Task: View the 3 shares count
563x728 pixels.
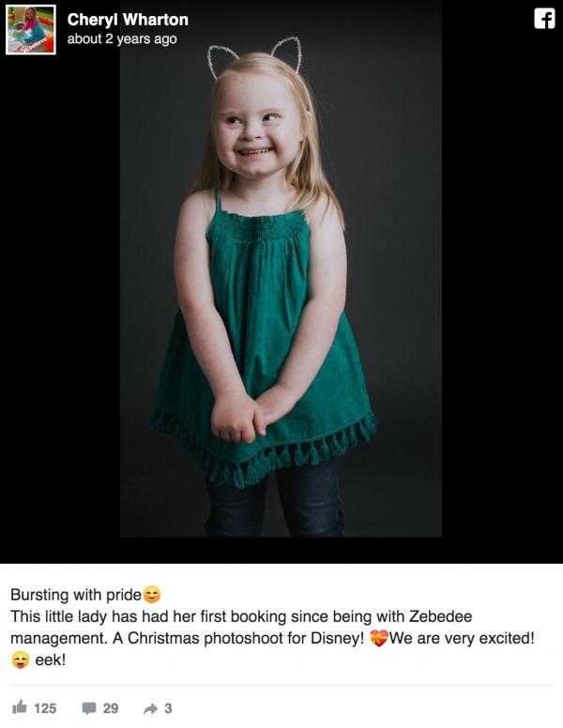Action: [x=168, y=708]
